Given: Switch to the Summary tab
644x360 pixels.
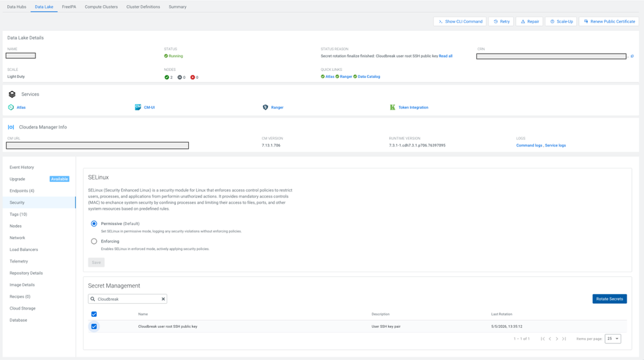Looking at the screenshot, I should click(x=177, y=7).
